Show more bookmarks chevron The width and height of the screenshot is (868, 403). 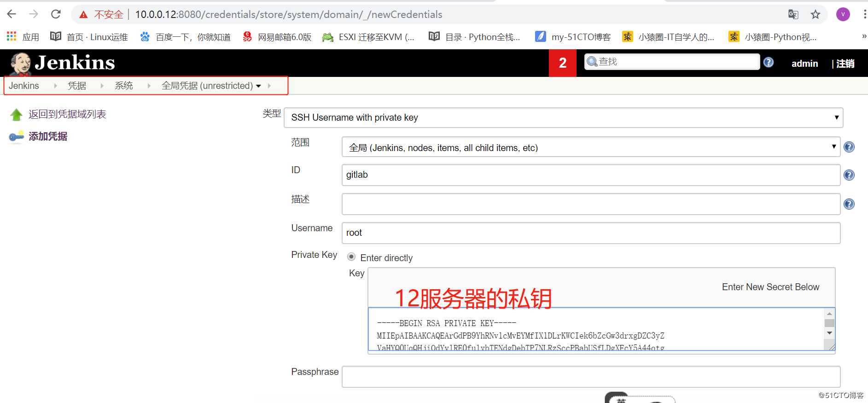pyautogui.click(x=864, y=36)
